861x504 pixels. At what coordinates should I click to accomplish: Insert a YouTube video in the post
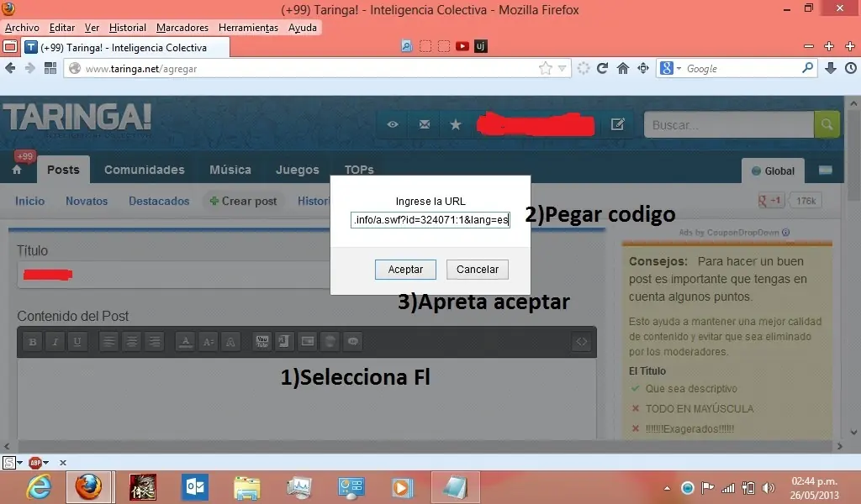coord(262,342)
